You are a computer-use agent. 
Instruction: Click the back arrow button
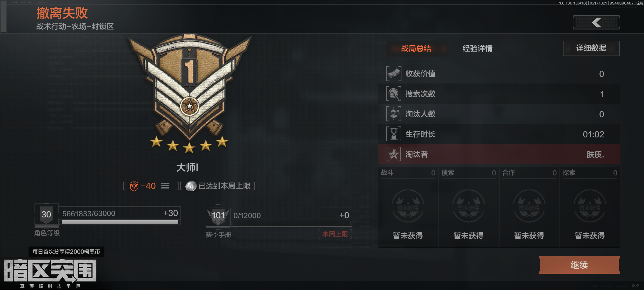(596, 23)
